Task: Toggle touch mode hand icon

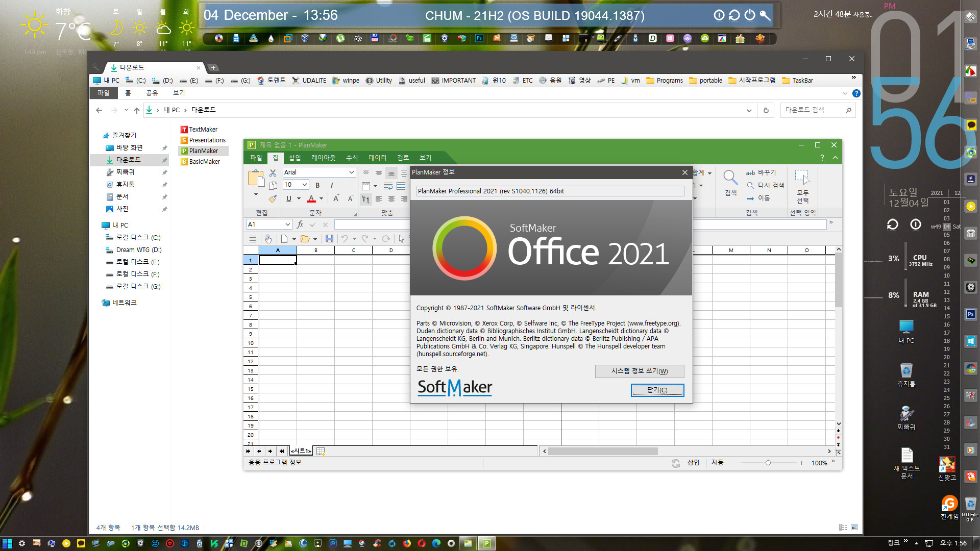Action: click(x=268, y=239)
